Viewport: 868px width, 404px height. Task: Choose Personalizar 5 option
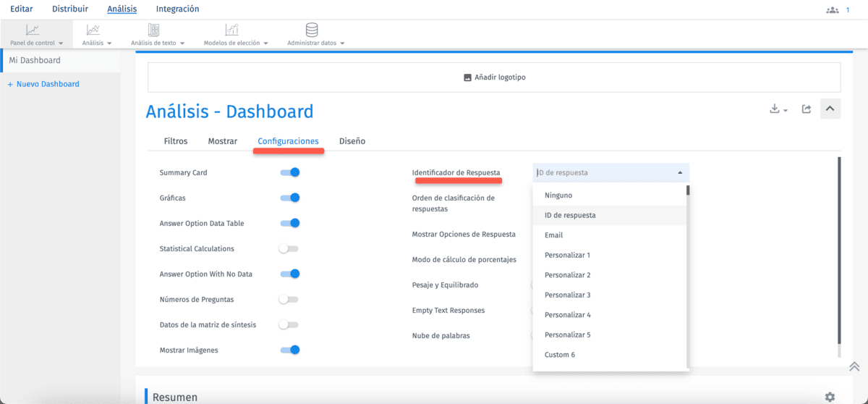[610, 335]
